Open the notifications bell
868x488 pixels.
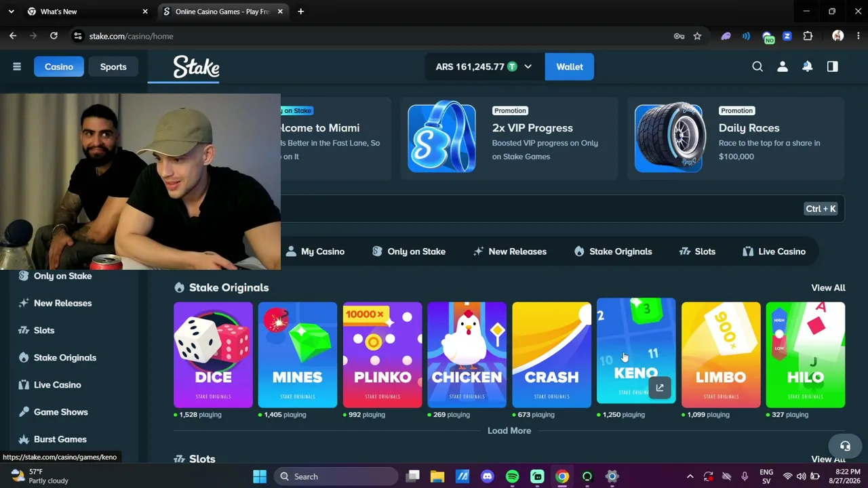[807, 66]
